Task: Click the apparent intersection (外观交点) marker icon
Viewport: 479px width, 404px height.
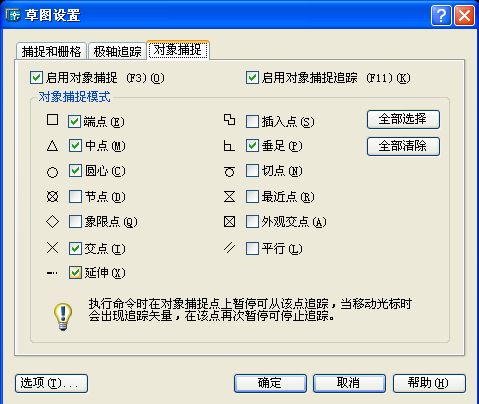Action: 229,221
